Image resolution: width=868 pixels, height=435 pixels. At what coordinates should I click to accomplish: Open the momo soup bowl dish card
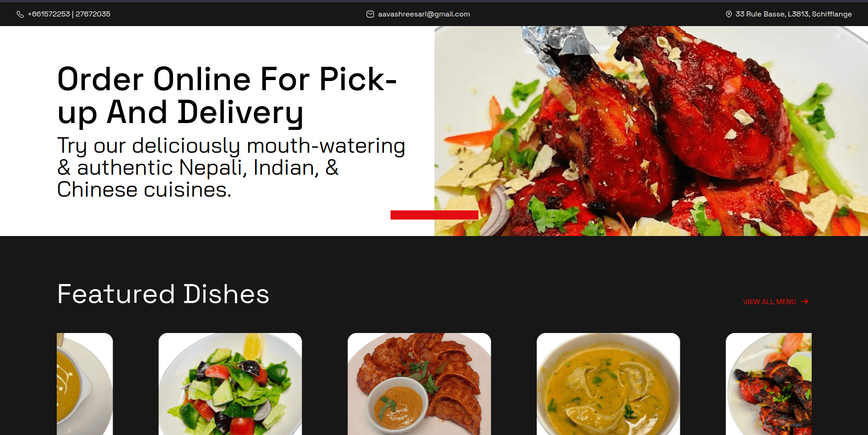coord(608,384)
